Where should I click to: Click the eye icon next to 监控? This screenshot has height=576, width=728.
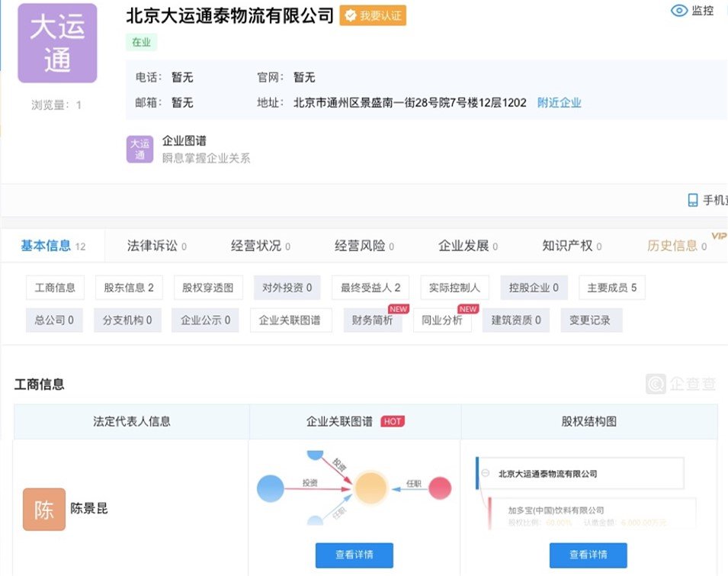click(x=679, y=11)
